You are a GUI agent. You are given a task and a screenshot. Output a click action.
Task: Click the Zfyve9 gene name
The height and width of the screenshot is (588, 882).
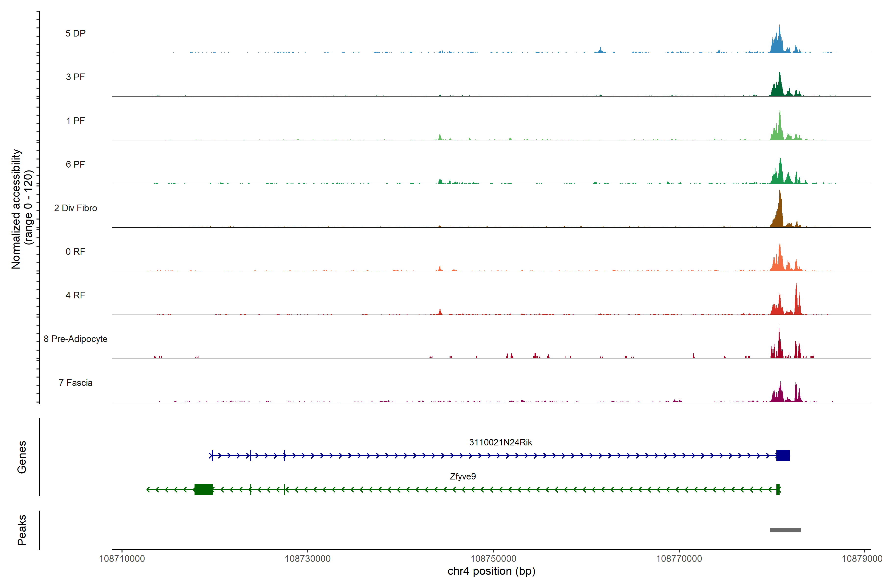(x=463, y=476)
